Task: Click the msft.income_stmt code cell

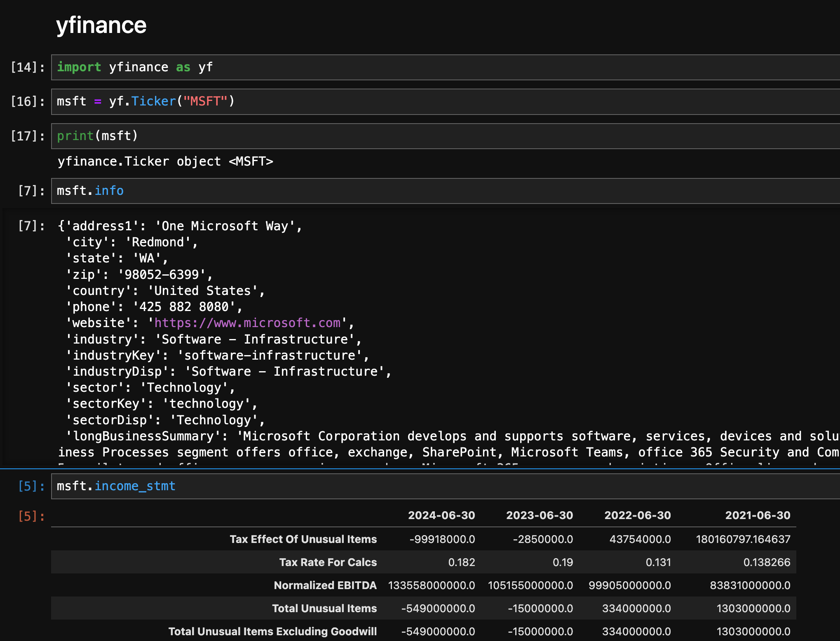Action: click(446, 486)
